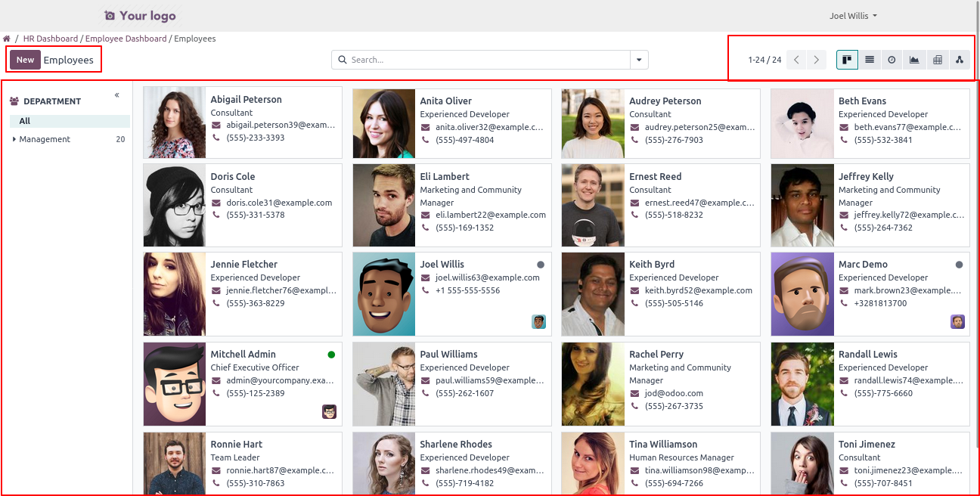Switch to List view

[x=870, y=60]
